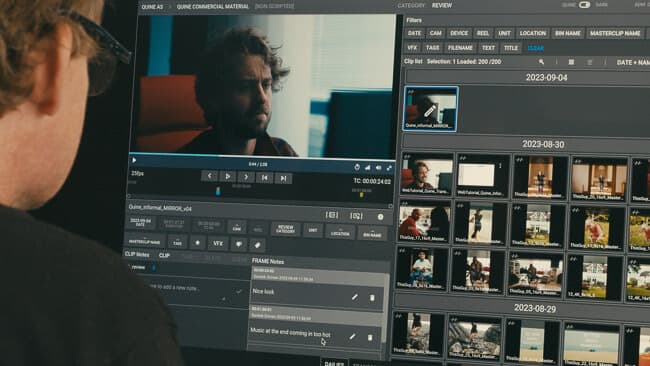
Task: Filter clips by FILENAME
Action: pos(460,48)
